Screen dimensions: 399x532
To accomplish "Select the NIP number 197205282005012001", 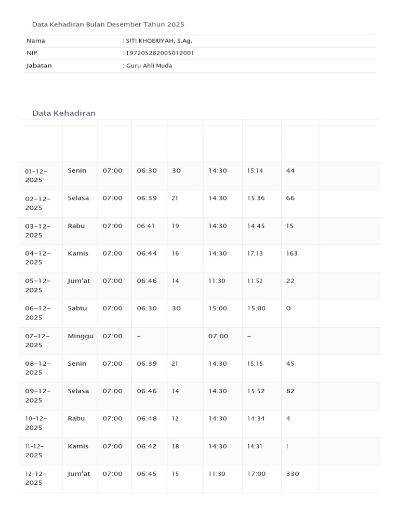I will click(160, 53).
